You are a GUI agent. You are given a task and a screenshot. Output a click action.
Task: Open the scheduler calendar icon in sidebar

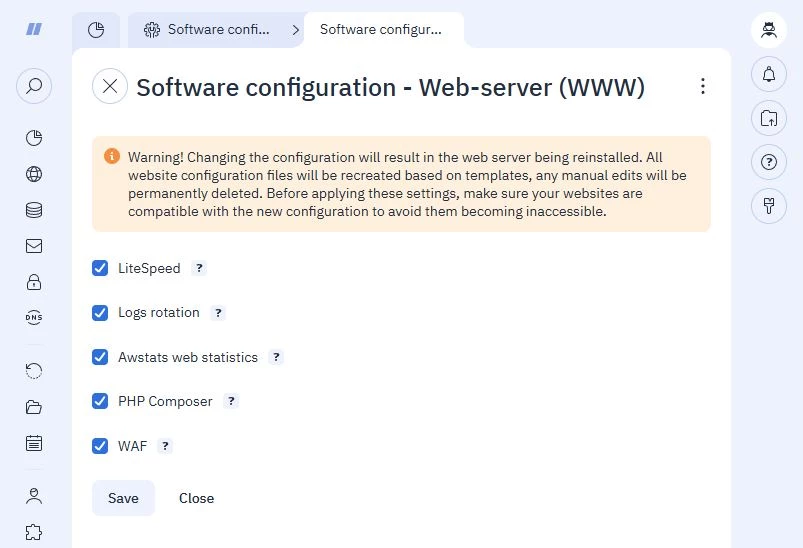[x=34, y=443]
